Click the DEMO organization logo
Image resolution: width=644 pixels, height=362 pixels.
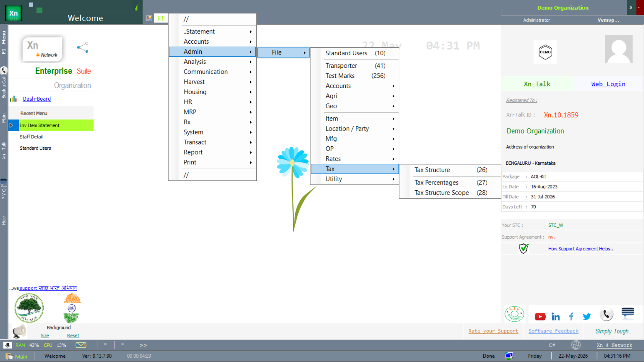point(545,52)
